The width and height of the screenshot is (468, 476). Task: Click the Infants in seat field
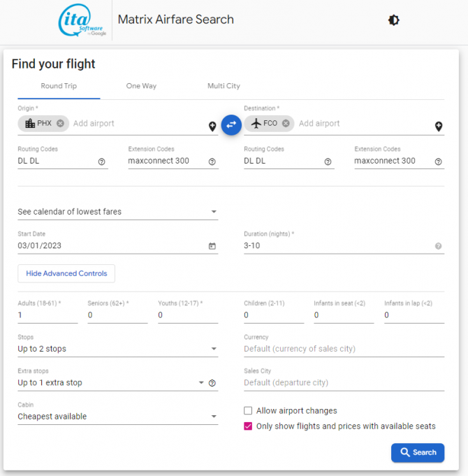coord(344,315)
